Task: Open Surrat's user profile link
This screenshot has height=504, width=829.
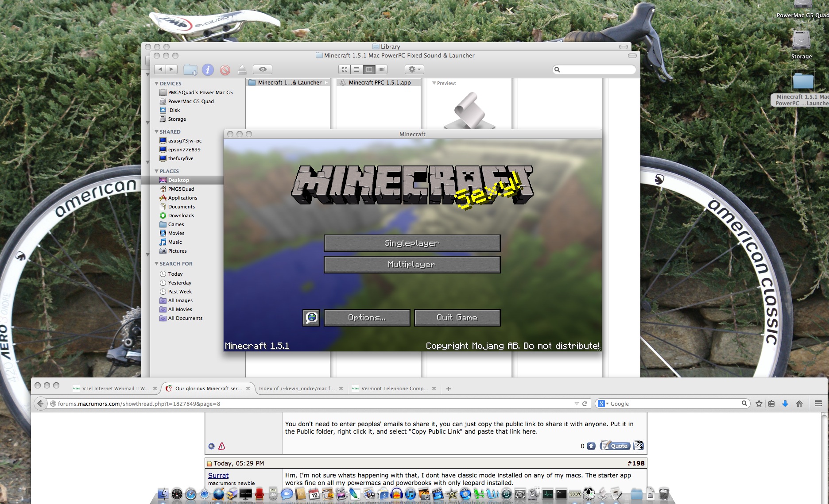Action: [218, 475]
